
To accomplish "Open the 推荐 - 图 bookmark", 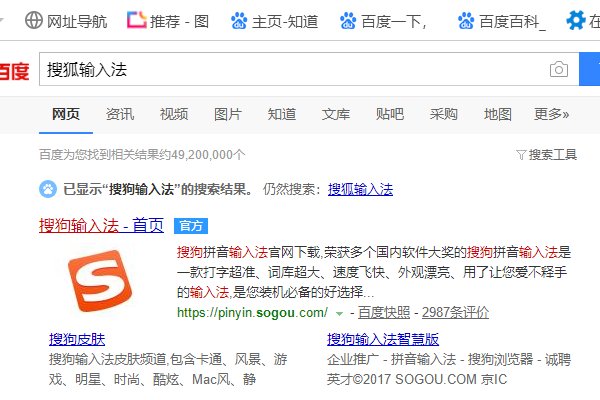I will [168, 21].
